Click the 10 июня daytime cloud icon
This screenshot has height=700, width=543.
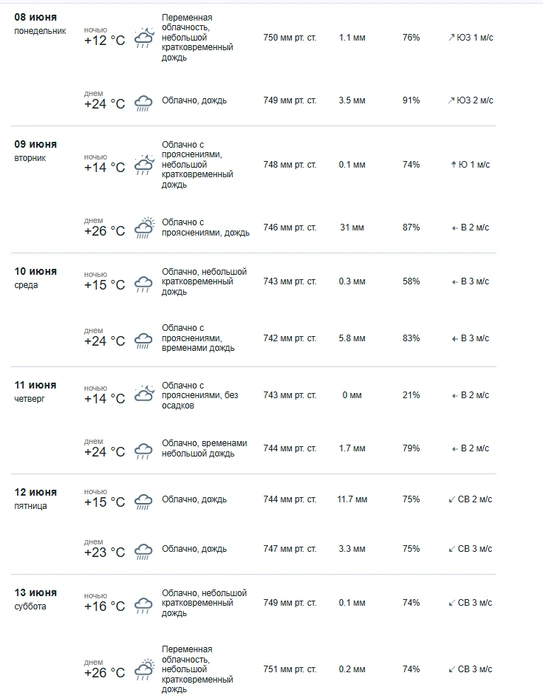[143, 341]
